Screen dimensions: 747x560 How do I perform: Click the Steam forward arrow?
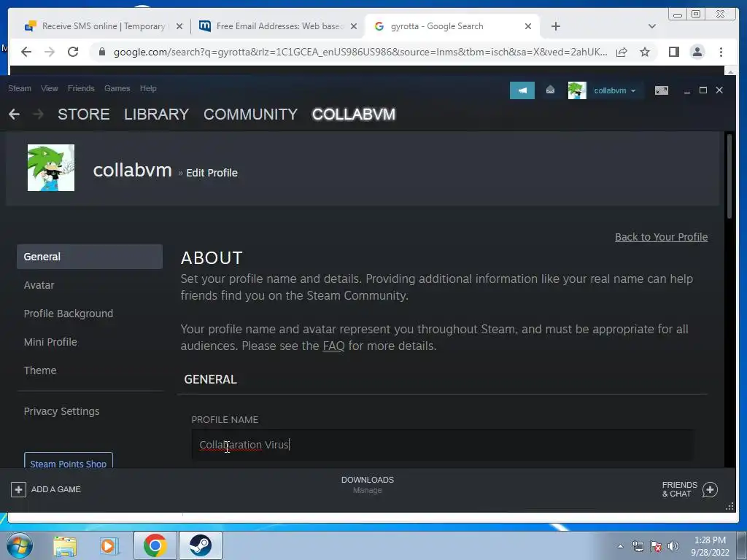(38, 114)
